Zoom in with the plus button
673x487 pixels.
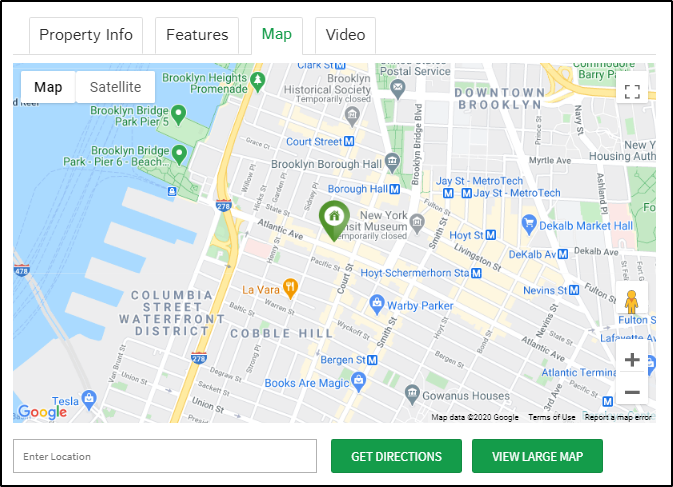pos(632,360)
